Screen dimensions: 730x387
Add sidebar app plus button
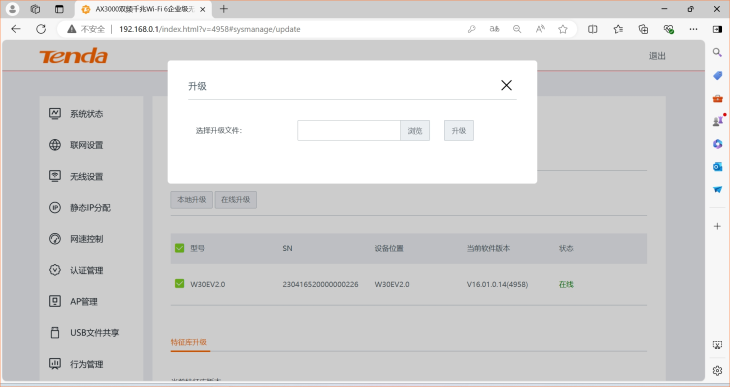[717, 226]
